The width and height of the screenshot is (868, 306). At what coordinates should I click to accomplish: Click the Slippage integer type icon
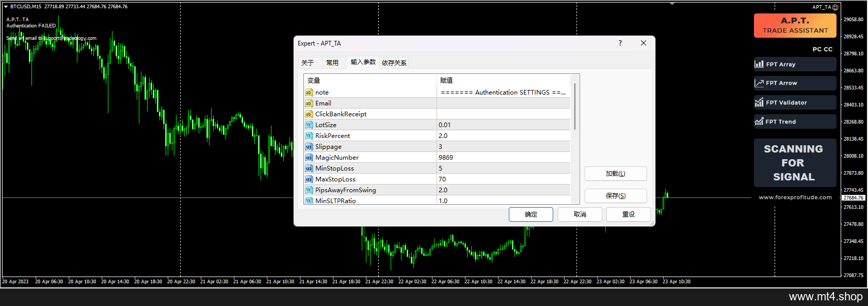pos(309,147)
